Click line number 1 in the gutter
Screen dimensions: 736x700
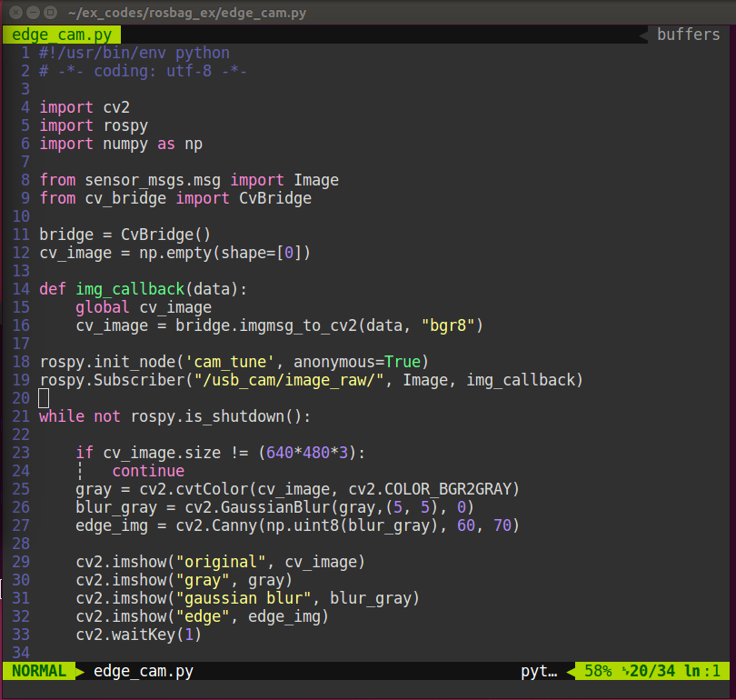pos(25,53)
